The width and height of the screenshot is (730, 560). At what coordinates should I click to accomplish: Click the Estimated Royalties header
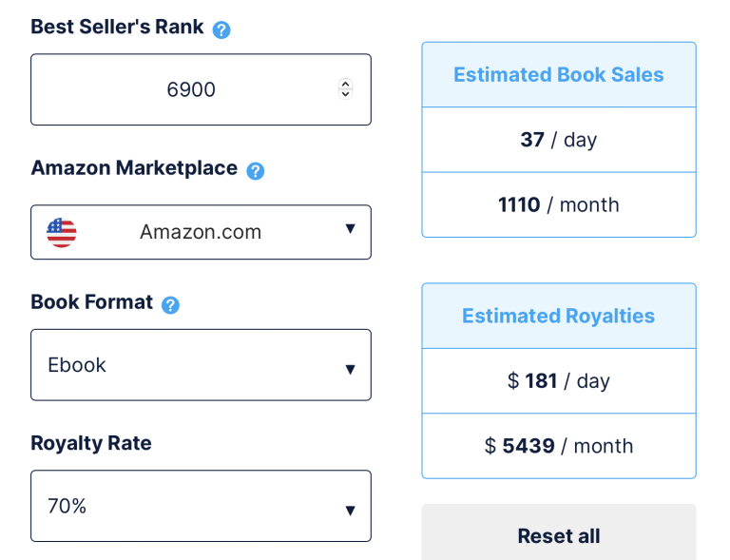pyautogui.click(x=559, y=316)
